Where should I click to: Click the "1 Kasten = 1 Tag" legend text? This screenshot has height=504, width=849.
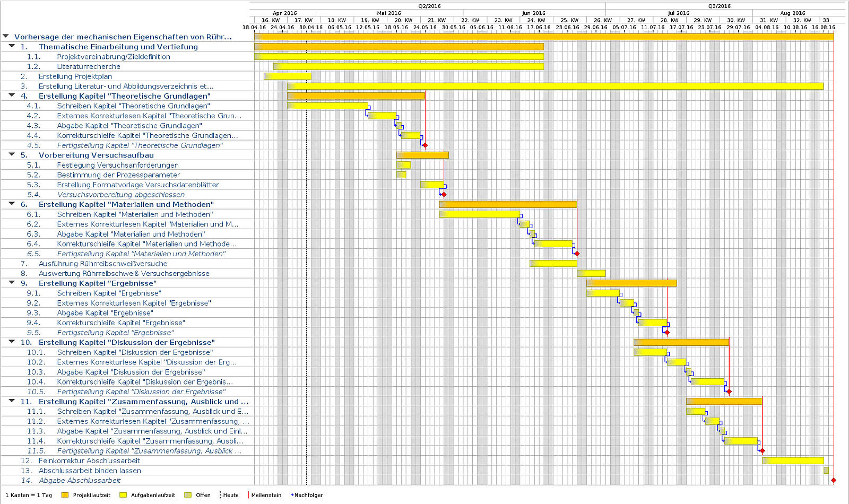point(29,495)
